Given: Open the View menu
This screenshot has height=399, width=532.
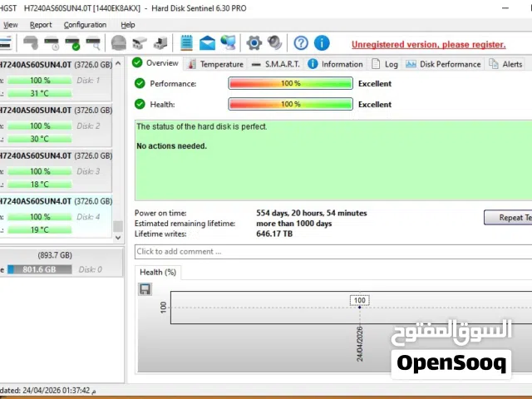Looking at the screenshot, I should (11, 25).
